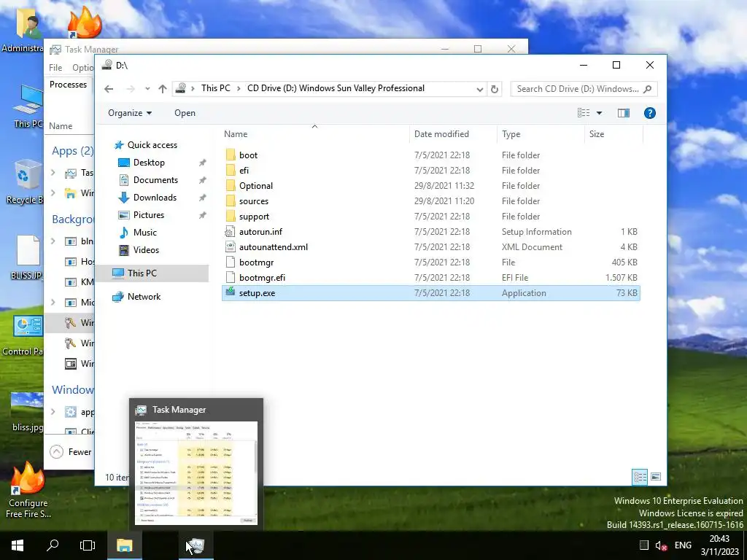
Task: Switch input language via ENG indicator
Action: pyautogui.click(x=683, y=545)
